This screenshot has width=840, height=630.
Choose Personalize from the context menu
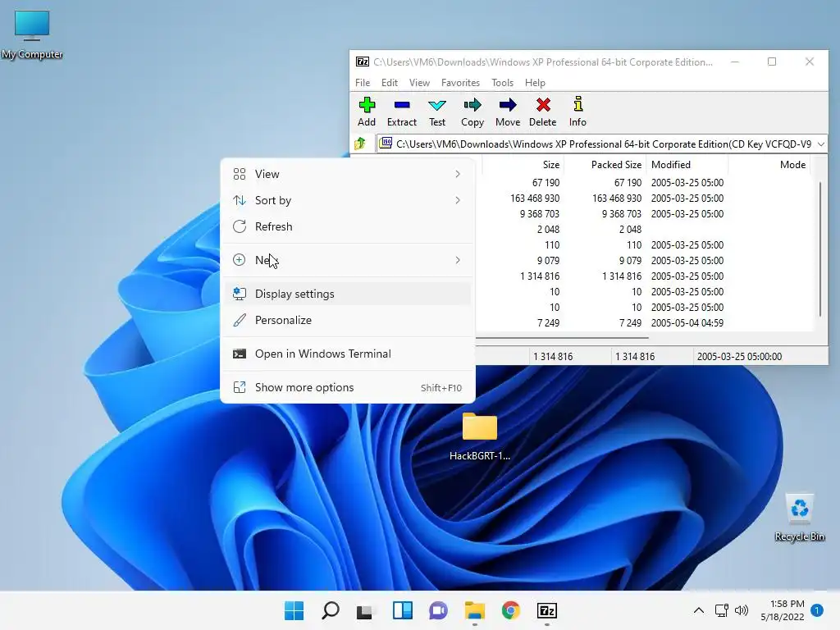[348, 320]
